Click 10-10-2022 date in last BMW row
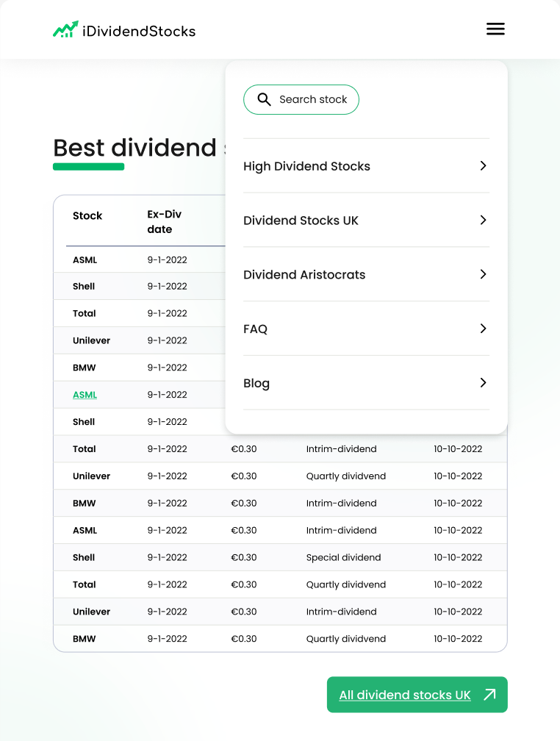 click(x=457, y=638)
